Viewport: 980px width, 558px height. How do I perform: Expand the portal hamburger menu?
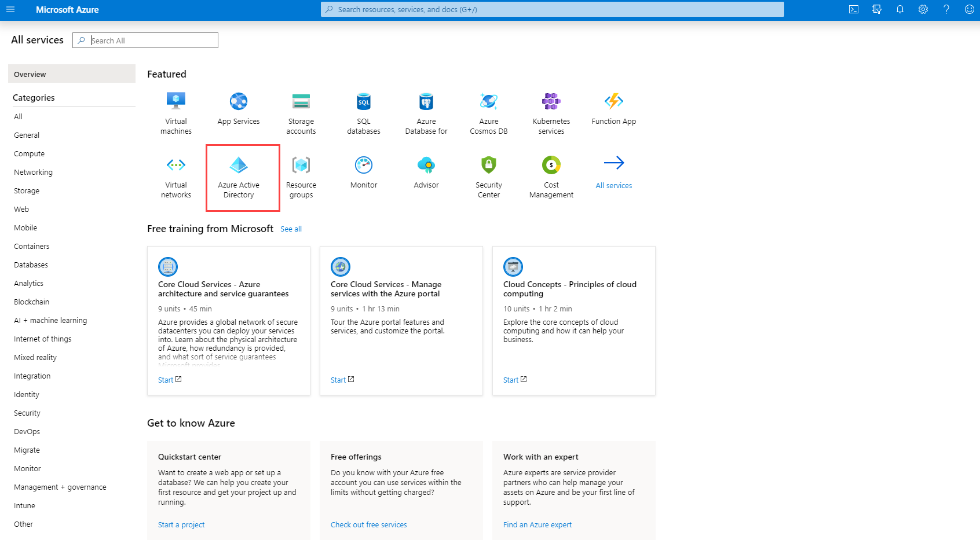click(10, 9)
